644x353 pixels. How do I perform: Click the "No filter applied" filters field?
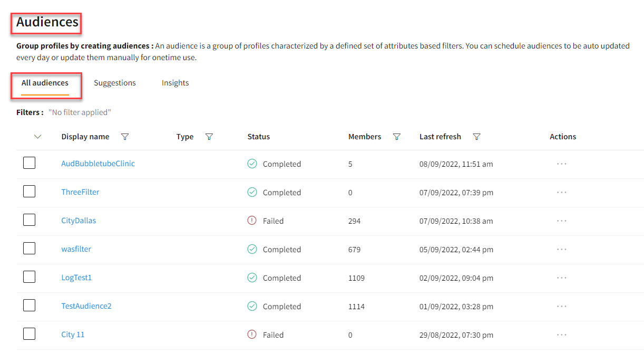tap(80, 112)
